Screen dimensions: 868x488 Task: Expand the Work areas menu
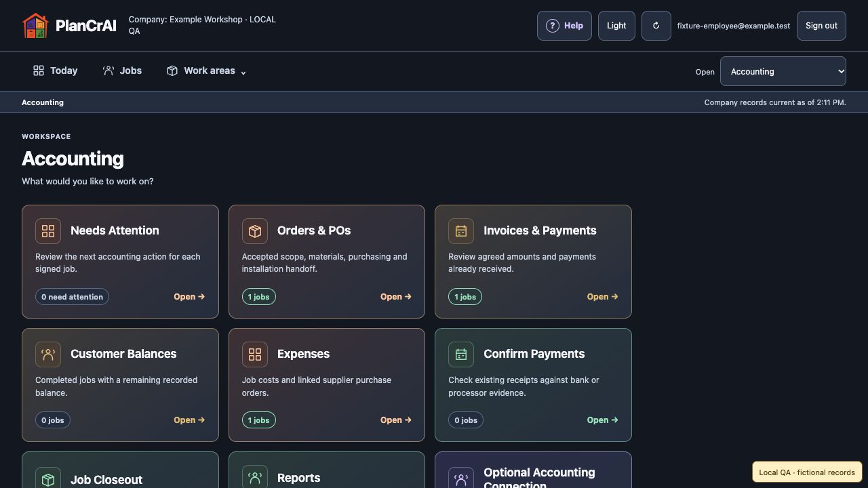[206, 70]
